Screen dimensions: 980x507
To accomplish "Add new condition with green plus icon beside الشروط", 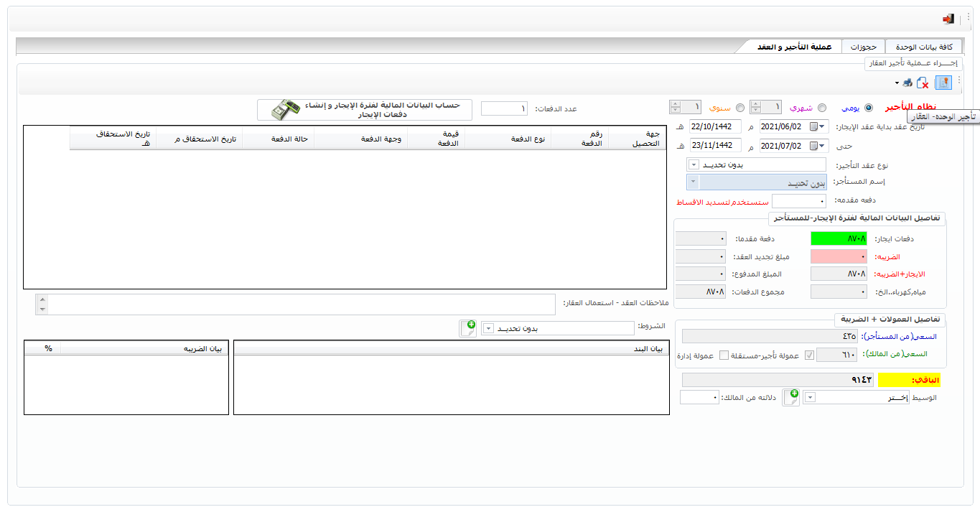I will click(x=467, y=328).
